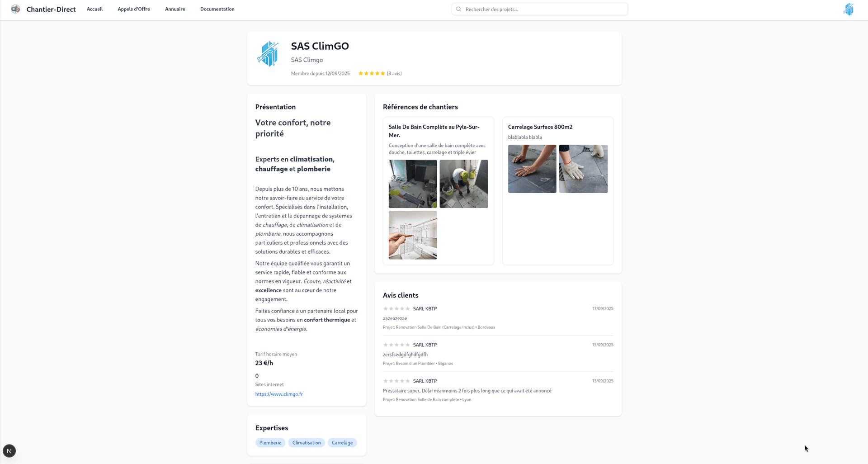This screenshot has width=868, height=464.
Task: Open the Documentation menu item
Action: (x=217, y=9)
